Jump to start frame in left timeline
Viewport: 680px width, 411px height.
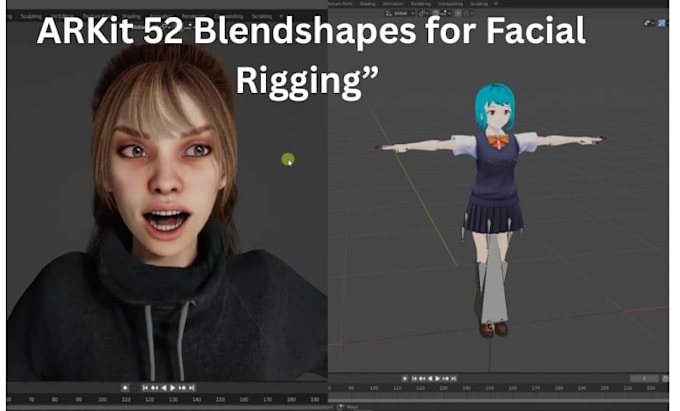click(145, 388)
